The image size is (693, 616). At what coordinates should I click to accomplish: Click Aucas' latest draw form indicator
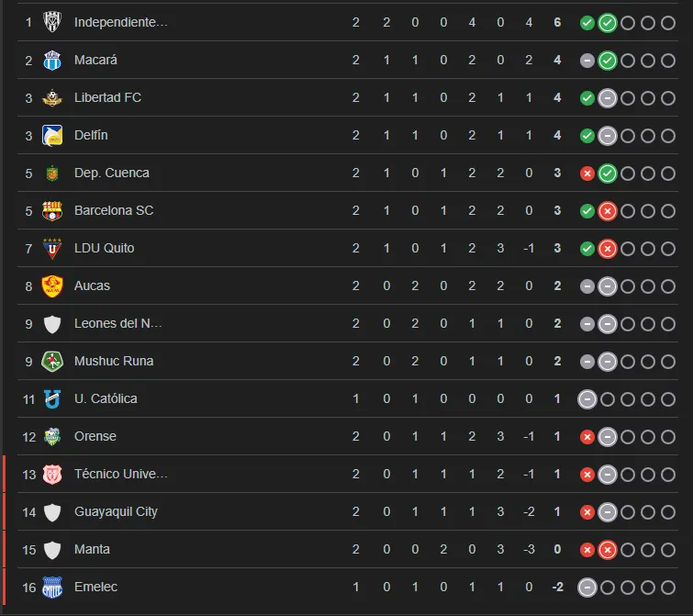point(607,286)
